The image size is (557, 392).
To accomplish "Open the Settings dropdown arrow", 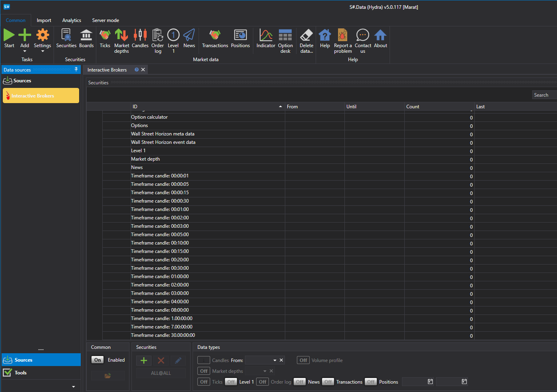I will [42, 51].
